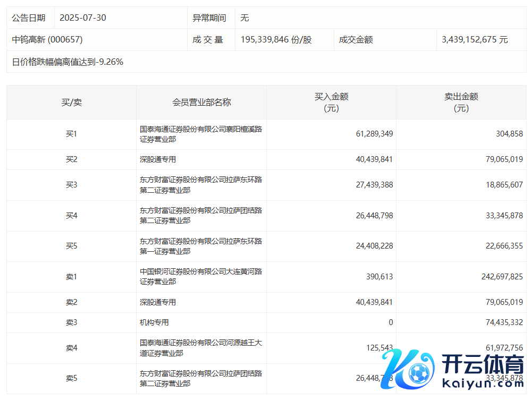532x401 pixels.
Task: Click the 买入金额 column header
Action: [x=331, y=103]
